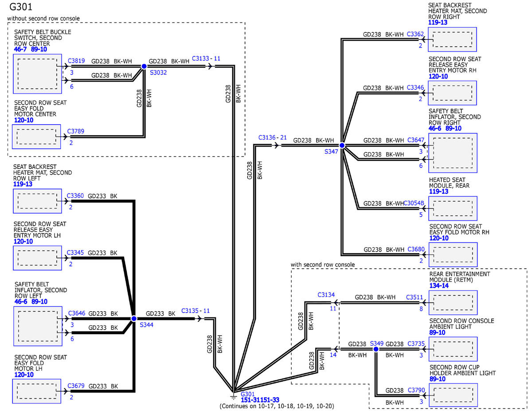This screenshot has width=532, height=411.
Task: Open connector link C3136 - 21
Action: (273, 138)
